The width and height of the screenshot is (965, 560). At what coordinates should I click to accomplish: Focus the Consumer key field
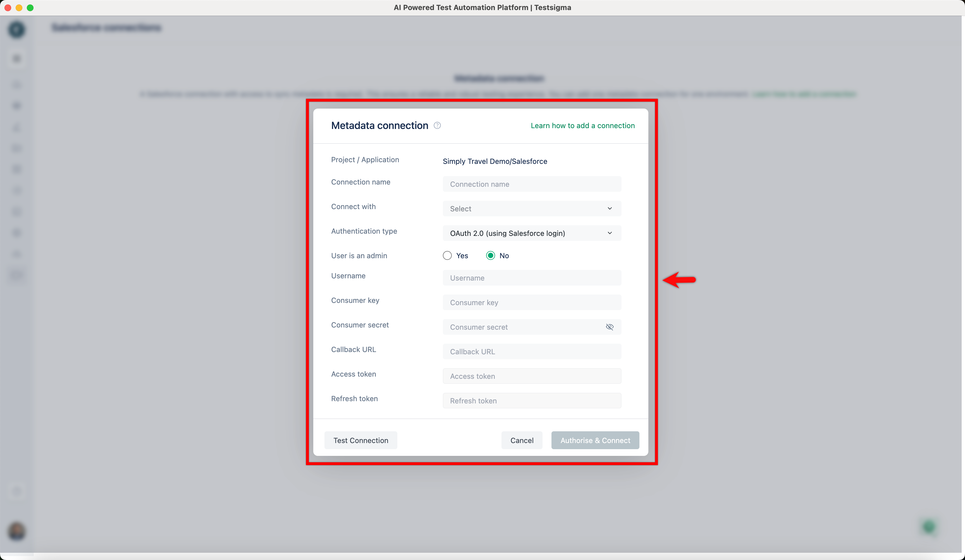532,302
